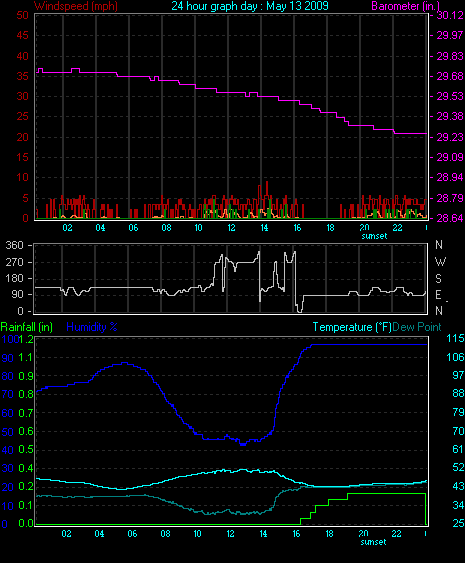This screenshot has width=465, height=563.
Task: Click the 50 mph windspeed scale value
Action: coord(23,15)
